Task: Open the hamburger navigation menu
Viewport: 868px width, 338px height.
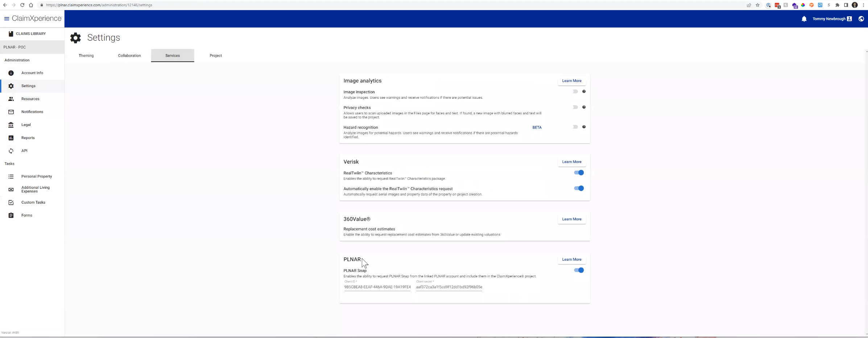Action: click(7, 19)
